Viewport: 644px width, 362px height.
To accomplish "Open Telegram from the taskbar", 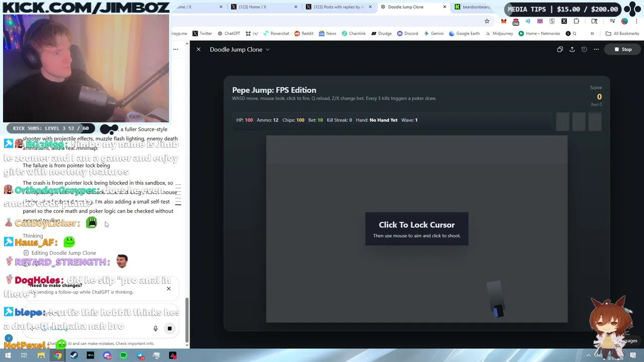I will 140,355.
